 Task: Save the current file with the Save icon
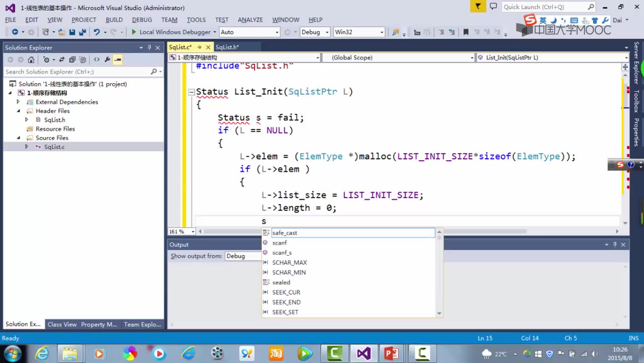click(x=72, y=32)
